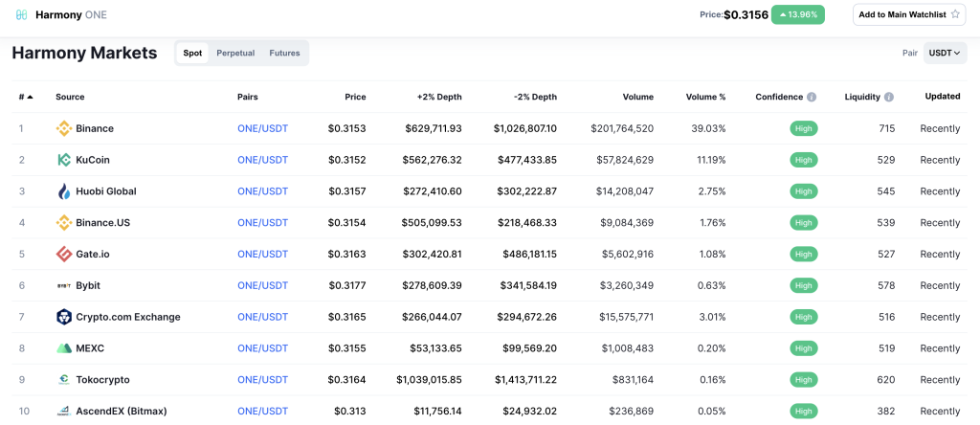
Task: Click the Tokocrypto exchange logo icon
Action: (64, 379)
